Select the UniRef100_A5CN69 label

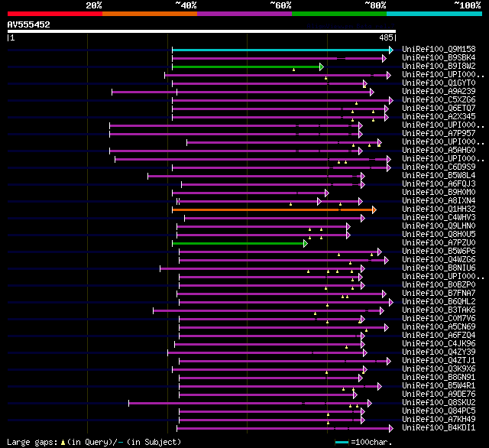[x=439, y=327]
